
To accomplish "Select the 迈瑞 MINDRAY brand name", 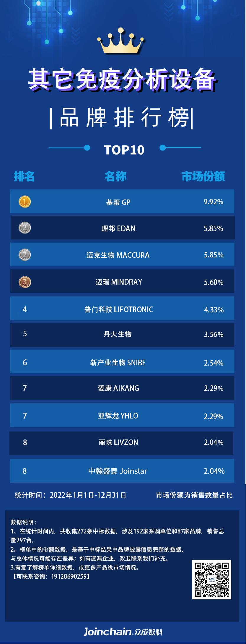I will click(x=119, y=282).
